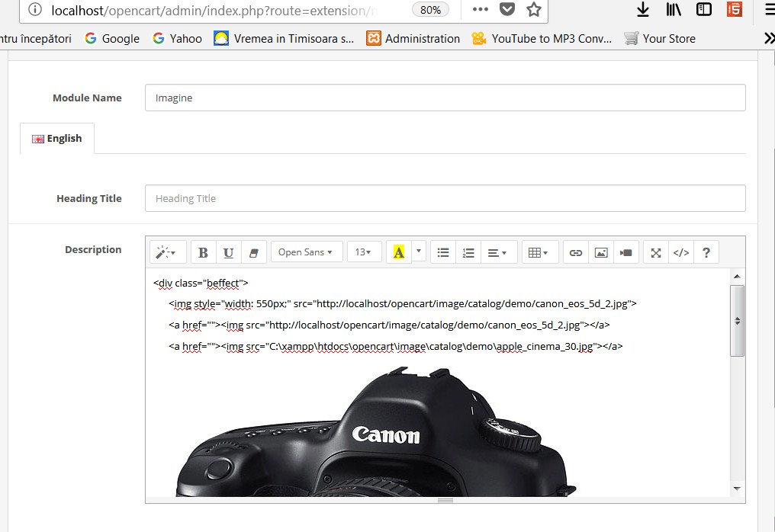The width and height of the screenshot is (775, 532).
Task: Open the font color palette arrow
Action: pos(419,252)
